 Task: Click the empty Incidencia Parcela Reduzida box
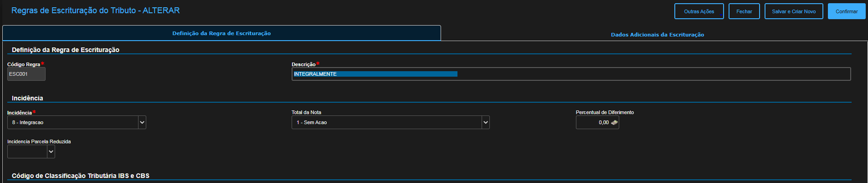tap(27, 152)
